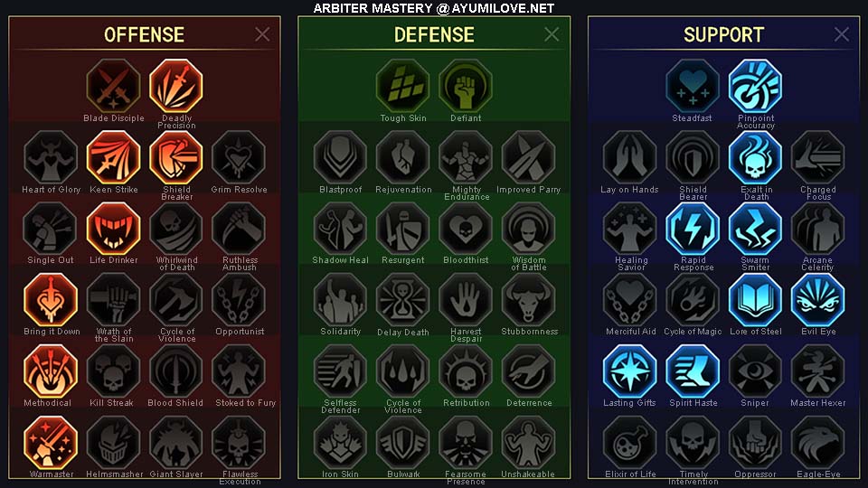Image resolution: width=868 pixels, height=488 pixels.
Task: Click the Bring it Down mastery
Action: 51,300
